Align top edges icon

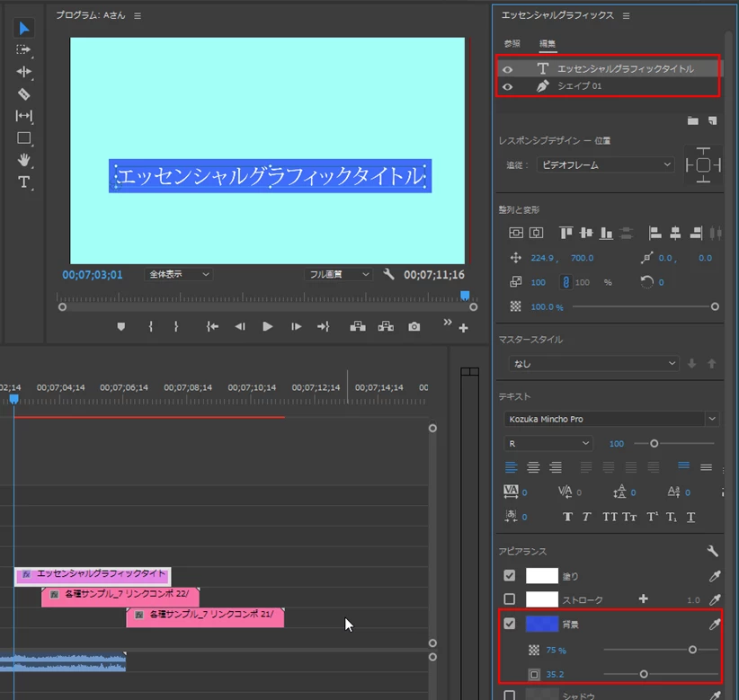pos(565,233)
